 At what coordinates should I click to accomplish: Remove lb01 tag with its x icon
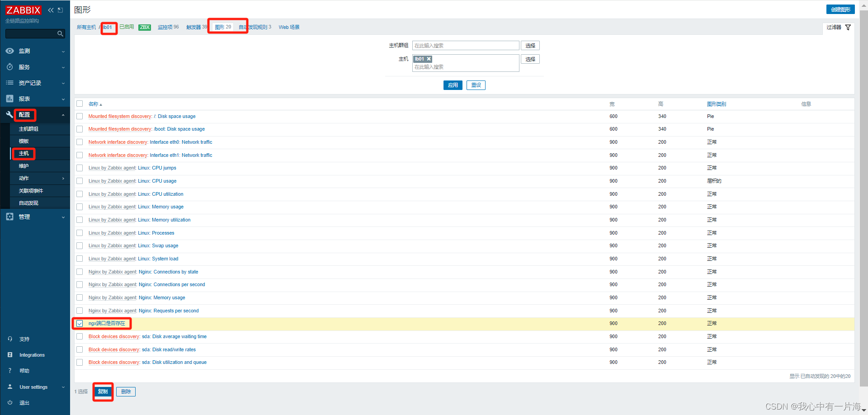tap(429, 59)
